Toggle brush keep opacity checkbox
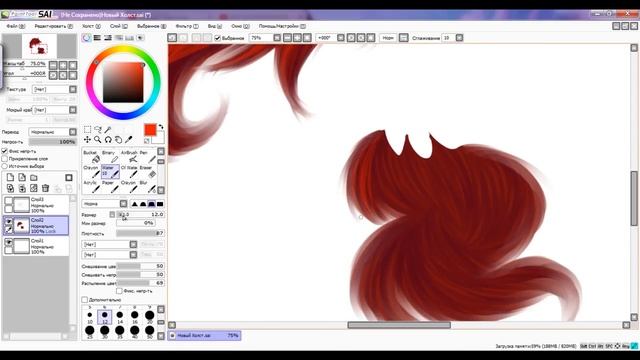The image size is (640, 360). point(119,291)
